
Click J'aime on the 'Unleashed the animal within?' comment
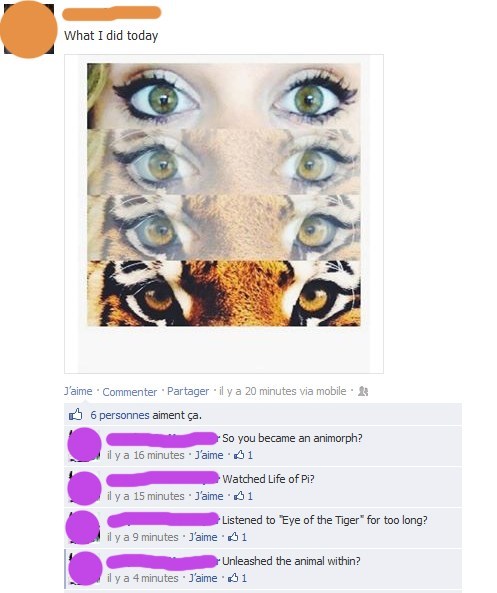point(203,578)
